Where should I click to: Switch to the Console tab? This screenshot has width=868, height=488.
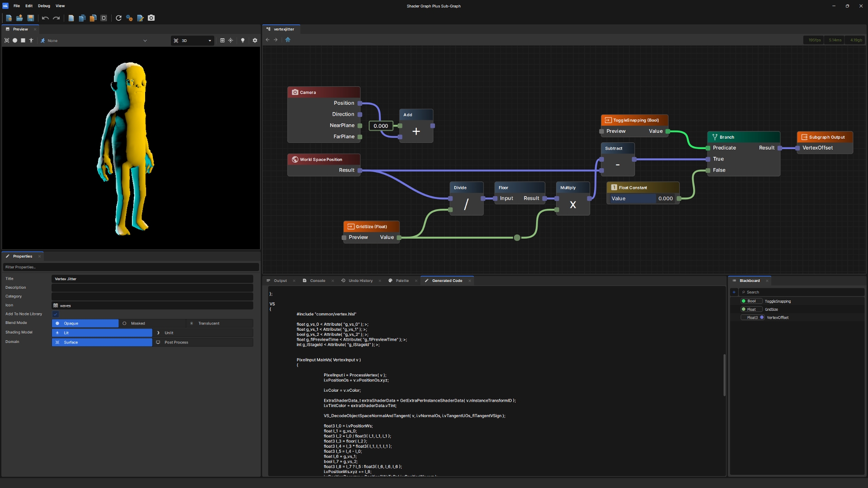click(317, 281)
